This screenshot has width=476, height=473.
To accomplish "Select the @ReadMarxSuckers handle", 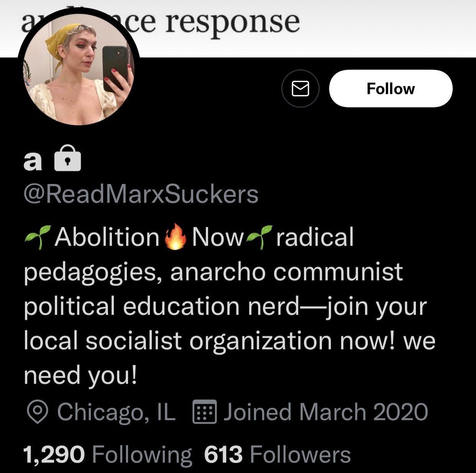I will (x=141, y=194).
